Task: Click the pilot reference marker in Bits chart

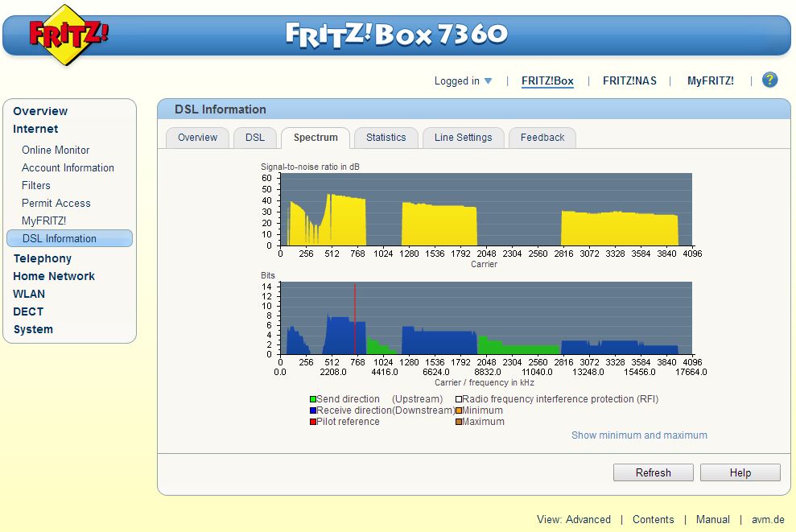Action: (x=355, y=318)
